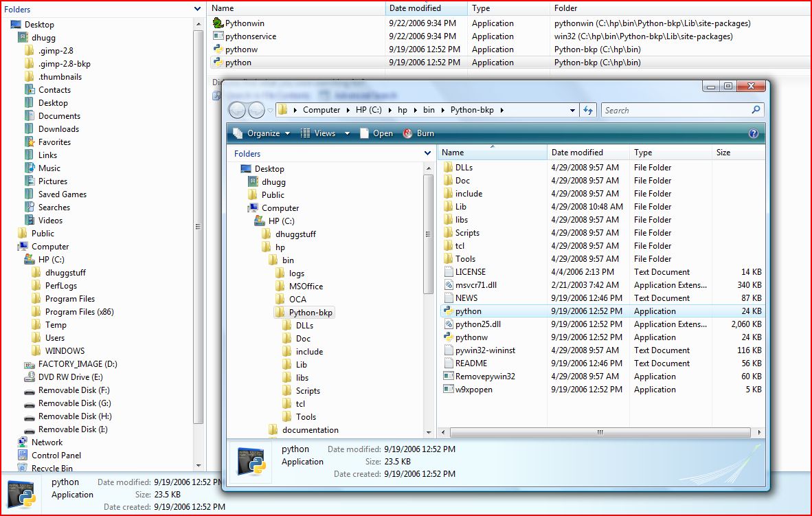The height and width of the screenshot is (516, 812).
Task: Select the python application icon in front window
Action: click(x=449, y=311)
